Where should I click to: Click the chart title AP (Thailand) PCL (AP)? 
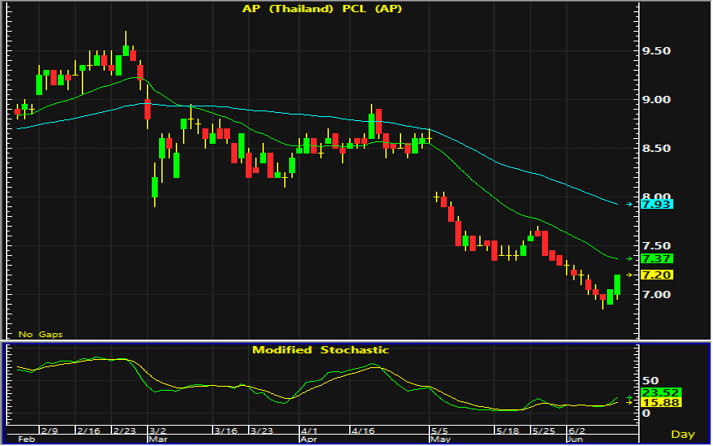322,9
